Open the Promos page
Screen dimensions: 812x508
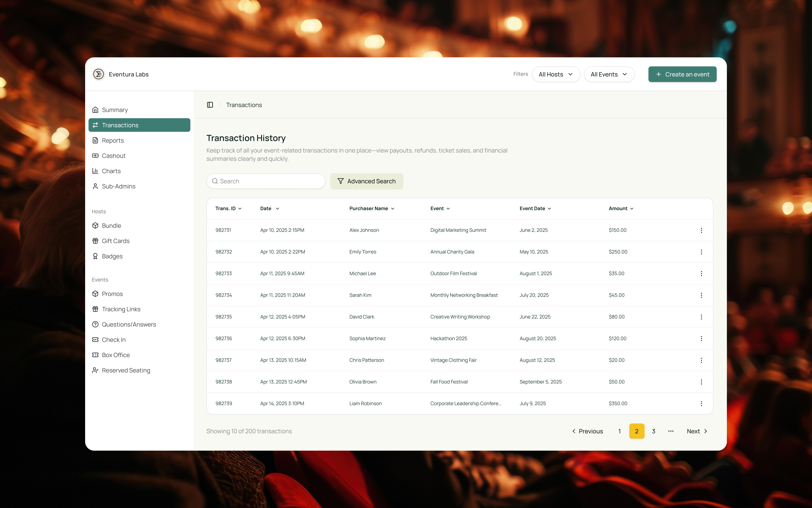[139, 294]
